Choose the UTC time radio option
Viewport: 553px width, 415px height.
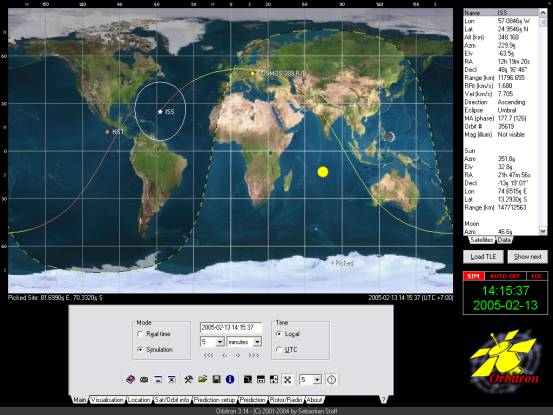tap(279, 349)
